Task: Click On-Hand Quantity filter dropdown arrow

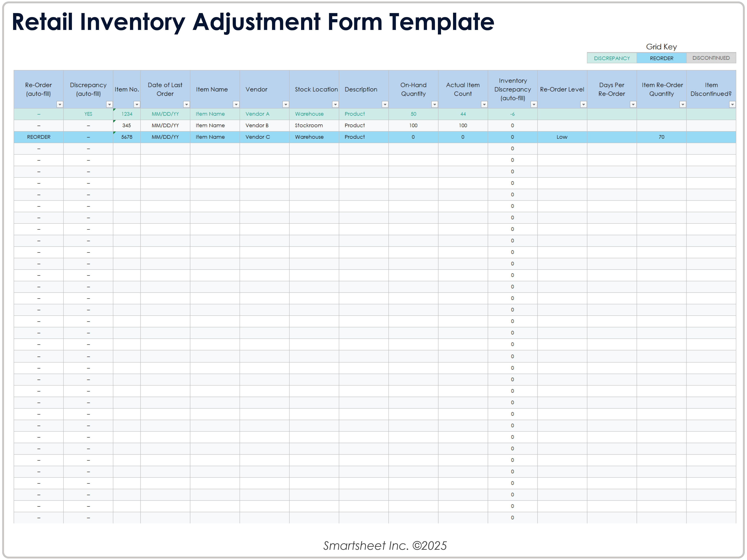Action: pyautogui.click(x=435, y=105)
